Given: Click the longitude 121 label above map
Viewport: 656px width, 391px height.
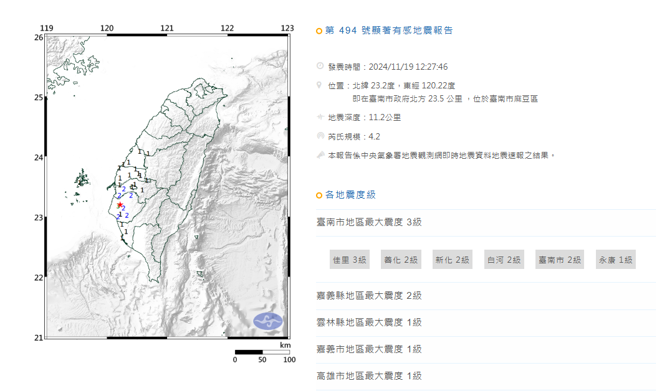Looking at the screenshot, I should pos(167,28).
